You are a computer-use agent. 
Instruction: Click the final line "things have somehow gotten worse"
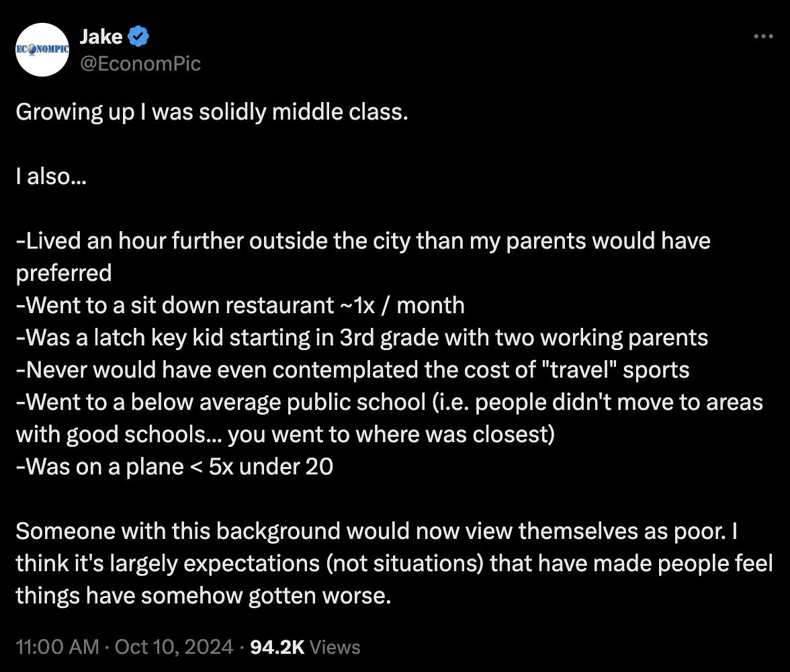pyautogui.click(x=203, y=595)
